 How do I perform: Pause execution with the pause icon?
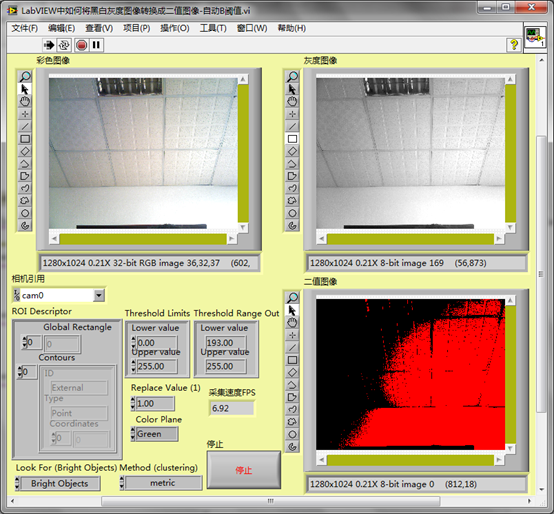tap(96, 45)
